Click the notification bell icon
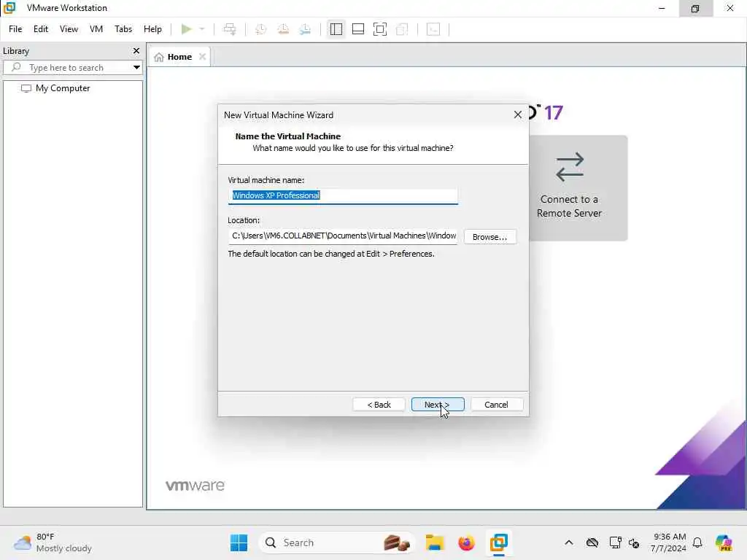The height and width of the screenshot is (560, 747). (x=697, y=542)
